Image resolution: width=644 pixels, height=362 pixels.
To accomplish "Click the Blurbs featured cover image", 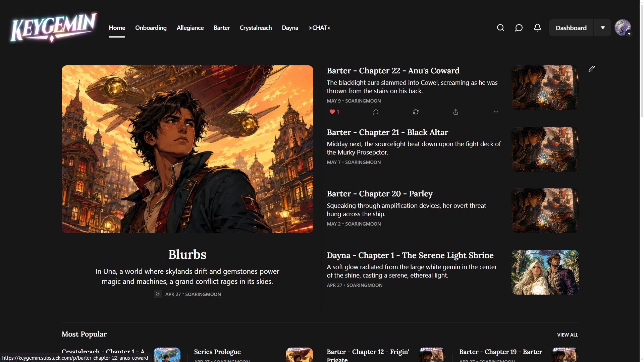I will pos(187,149).
